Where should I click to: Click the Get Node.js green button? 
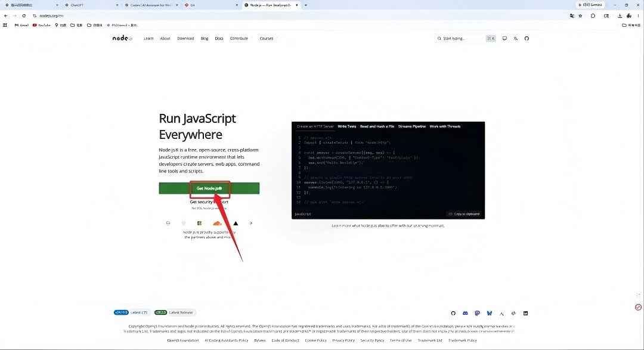click(x=209, y=188)
